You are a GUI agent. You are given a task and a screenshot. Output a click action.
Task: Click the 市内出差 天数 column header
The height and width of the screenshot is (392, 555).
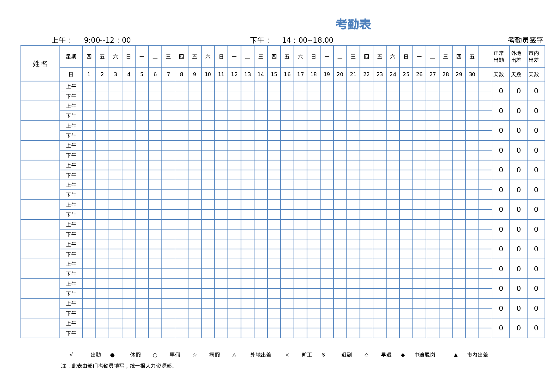pos(536,64)
